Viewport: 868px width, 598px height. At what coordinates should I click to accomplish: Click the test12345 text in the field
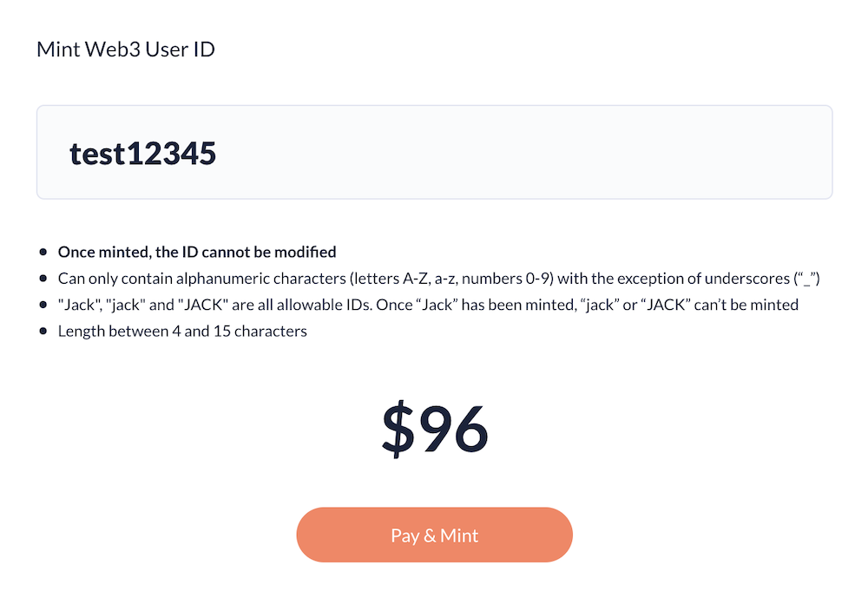[x=142, y=154]
